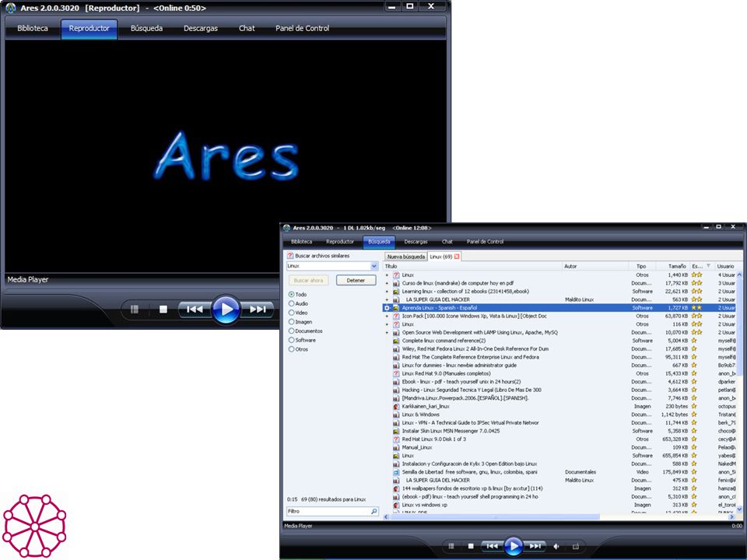The height and width of the screenshot is (560, 747).
Task: Click icon of Manual_Linux row
Action: pyautogui.click(x=396, y=448)
